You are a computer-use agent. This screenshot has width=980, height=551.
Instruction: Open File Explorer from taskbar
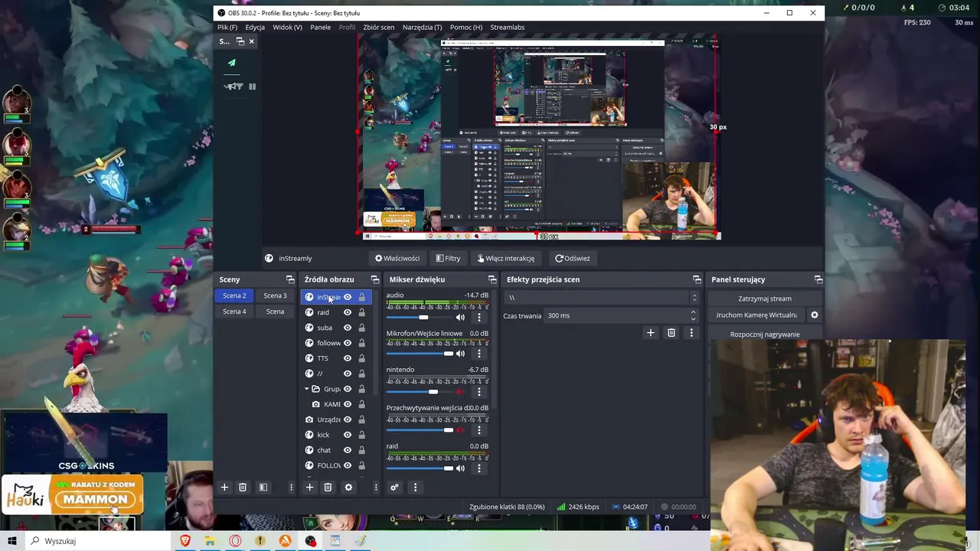click(x=210, y=541)
